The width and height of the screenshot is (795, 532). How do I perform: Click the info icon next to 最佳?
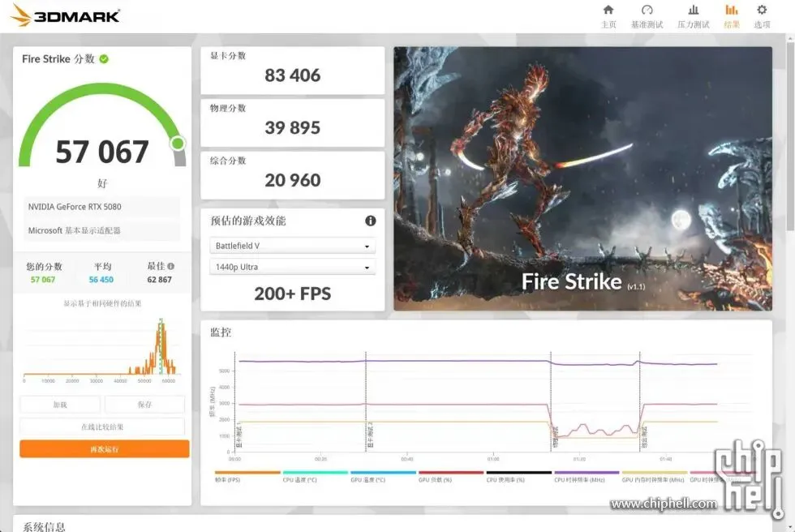pos(171,266)
